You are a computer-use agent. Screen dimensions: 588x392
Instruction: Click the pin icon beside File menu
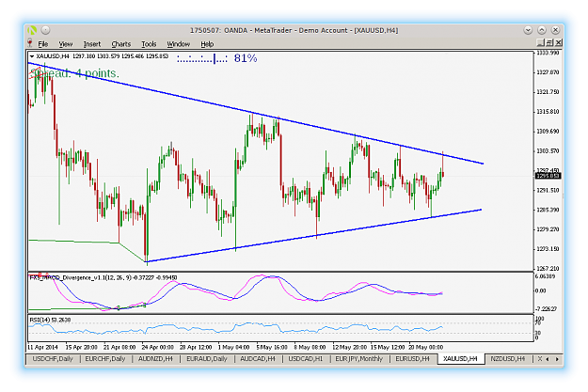(30, 43)
